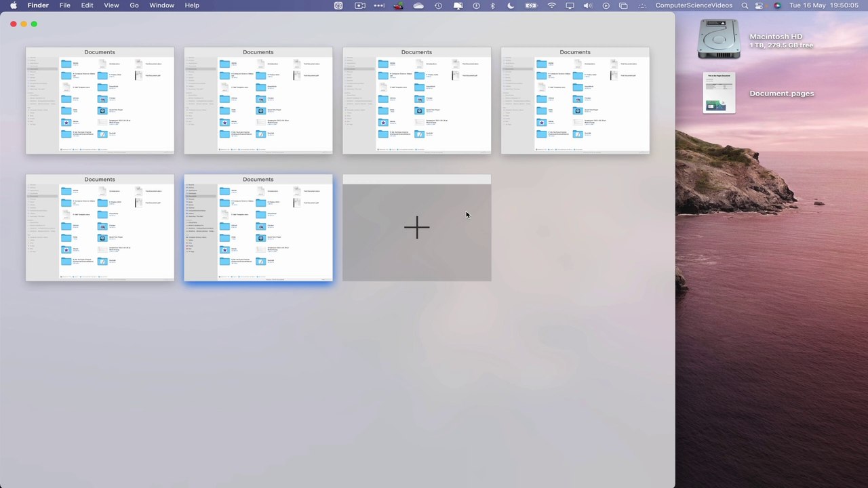
Task: Click the Do Not Disturb moon icon
Action: (511, 5)
